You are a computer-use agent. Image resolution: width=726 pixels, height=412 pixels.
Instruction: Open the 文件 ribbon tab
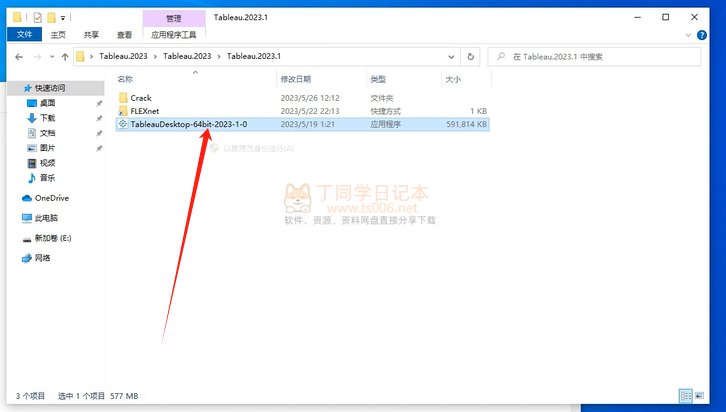(24, 34)
